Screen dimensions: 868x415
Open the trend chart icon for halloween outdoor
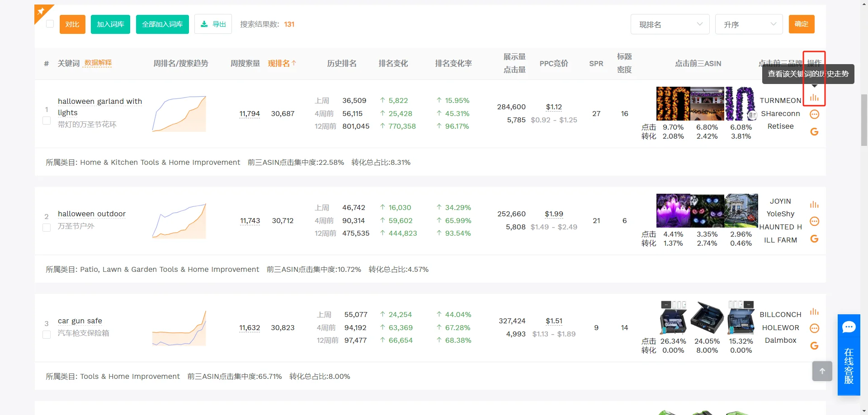[x=815, y=204]
